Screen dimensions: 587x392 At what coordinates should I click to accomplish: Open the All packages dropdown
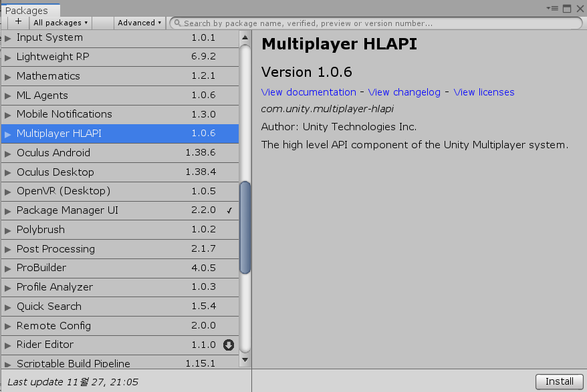(x=60, y=23)
